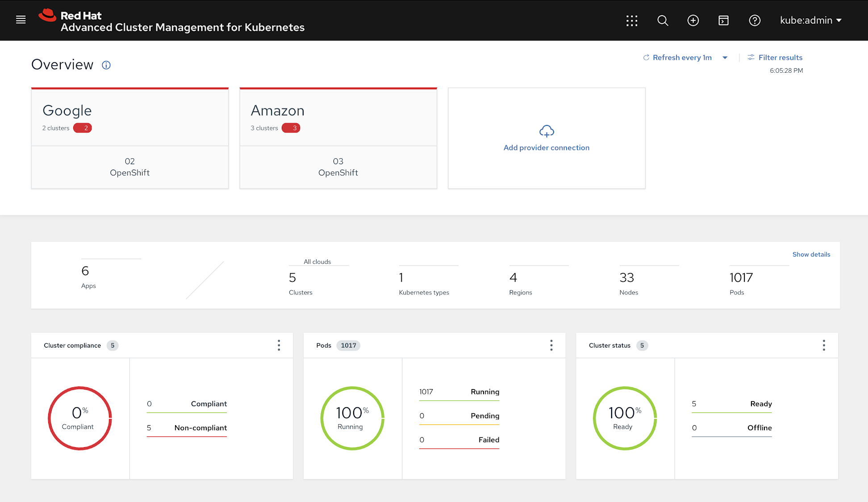
Task: Open Pods card kebab menu
Action: pyautogui.click(x=551, y=345)
